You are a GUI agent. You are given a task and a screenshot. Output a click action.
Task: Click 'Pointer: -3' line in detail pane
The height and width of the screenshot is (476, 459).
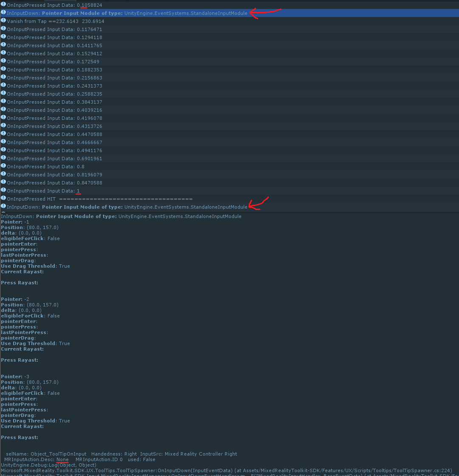(15, 377)
